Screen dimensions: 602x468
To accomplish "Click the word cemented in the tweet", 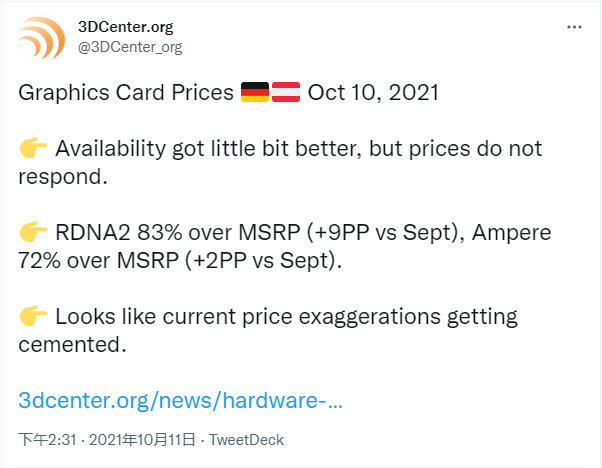I will tap(72, 344).
